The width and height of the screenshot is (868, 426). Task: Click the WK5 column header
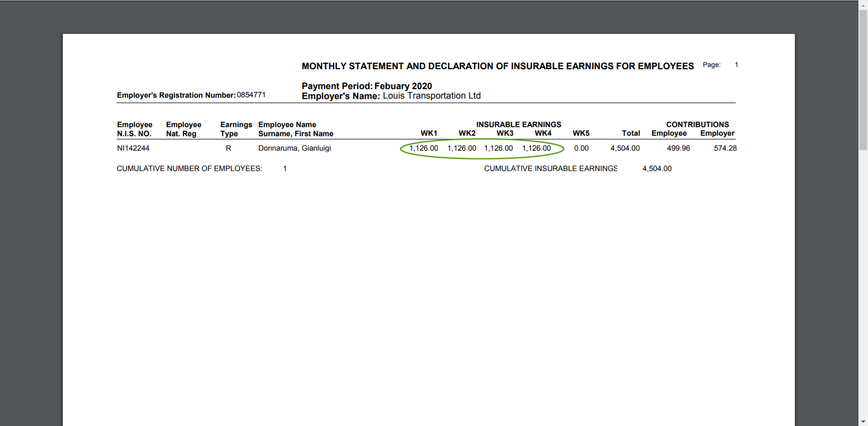pyautogui.click(x=581, y=133)
